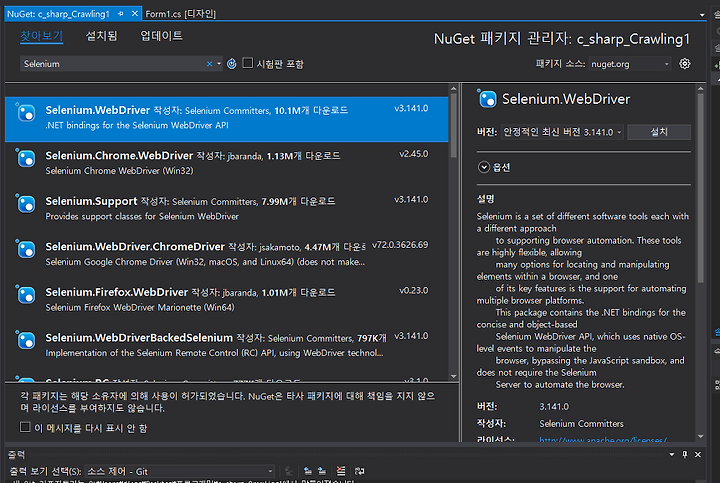Viewport: 720px width, 483px height.
Task: Click the go-to-next-message icon in the output toolbar
Action: point(322,471)
